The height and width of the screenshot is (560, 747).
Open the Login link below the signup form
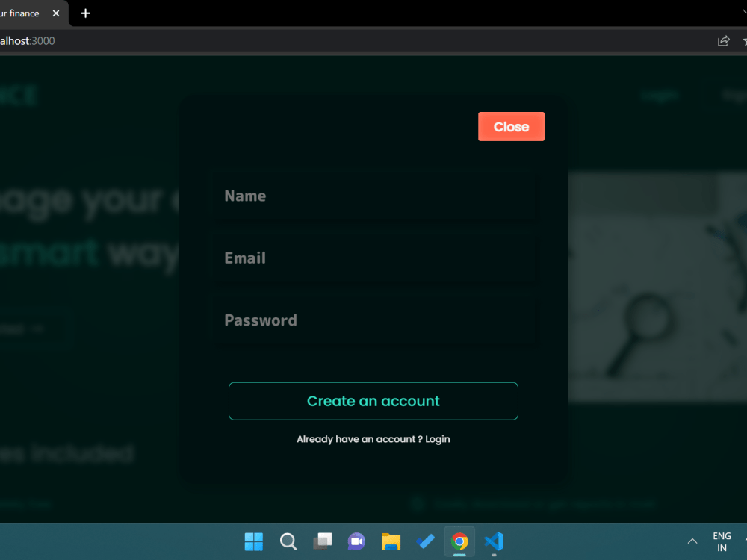point(439,439)
